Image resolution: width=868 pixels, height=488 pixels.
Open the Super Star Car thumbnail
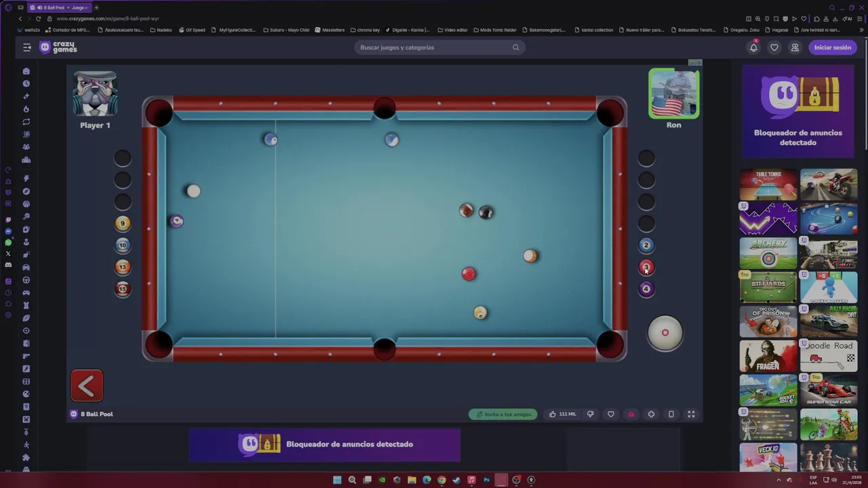pyautogui.click(x=829, y=390)
